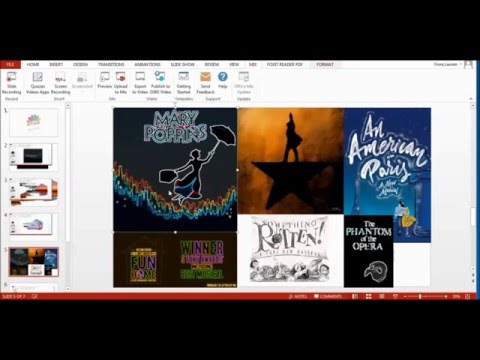Start Slide Show from status bar icon

[x=395, y=296]
